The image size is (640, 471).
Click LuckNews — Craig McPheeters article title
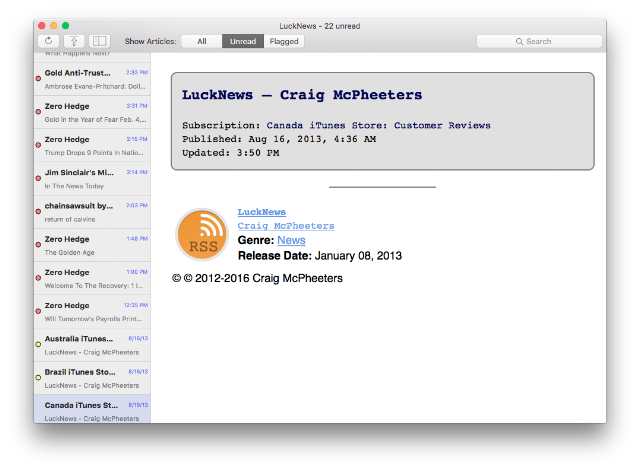tap(302, 95)
